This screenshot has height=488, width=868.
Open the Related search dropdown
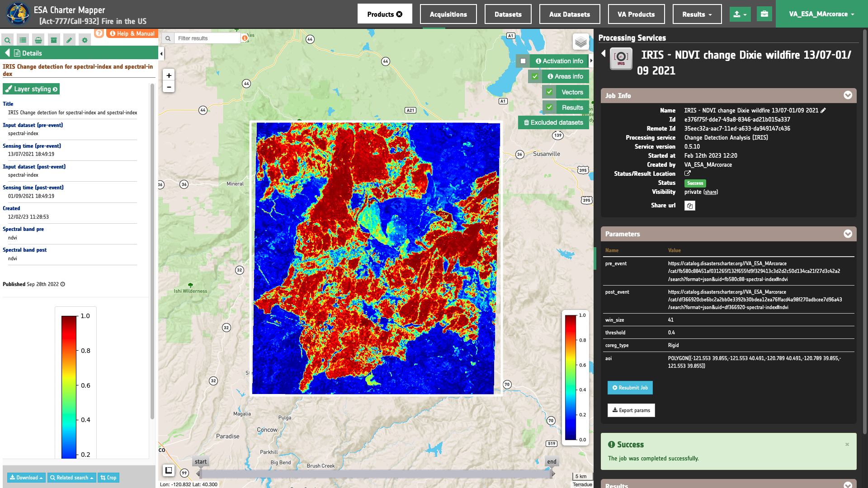[x=72, y=478]
